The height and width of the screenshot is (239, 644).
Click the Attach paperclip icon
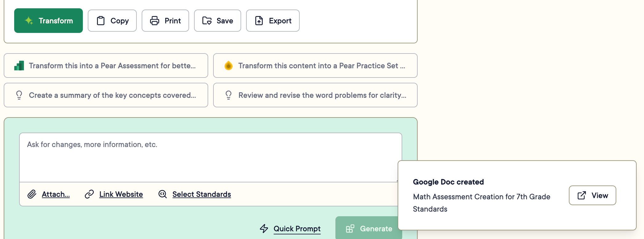(x=32, y=194)
